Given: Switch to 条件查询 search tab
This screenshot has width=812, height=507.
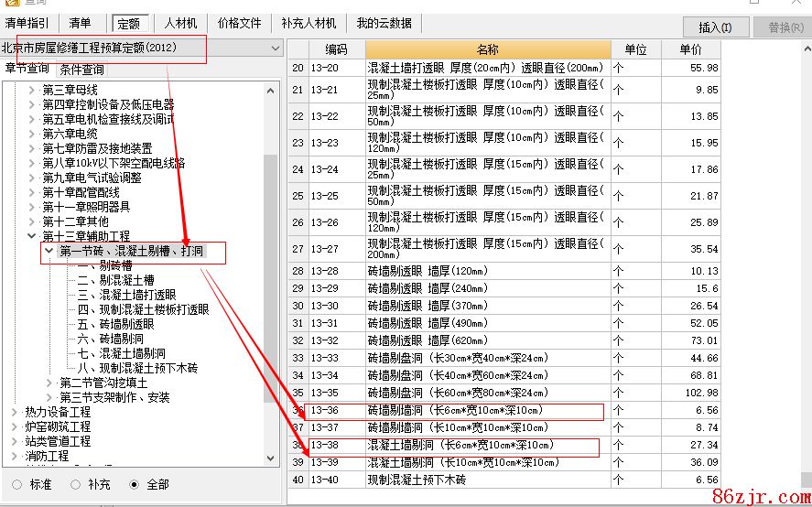Looking at the screenshot, I should coord(81,69).
